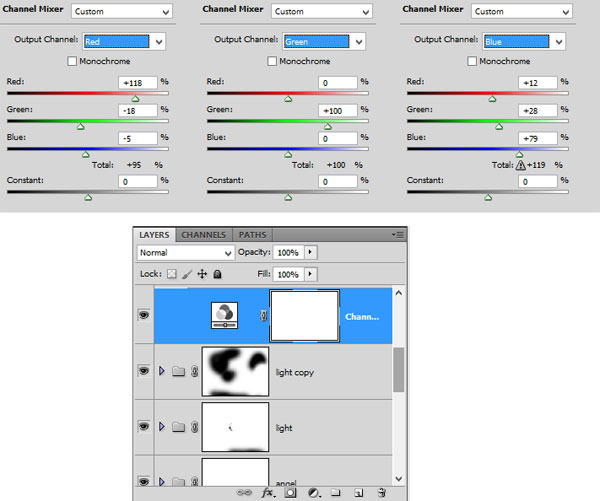The height and width of the screenshot is (501, 600).
Task: Open the Opacity slider arrow
Action: click(x=310, y=252)
